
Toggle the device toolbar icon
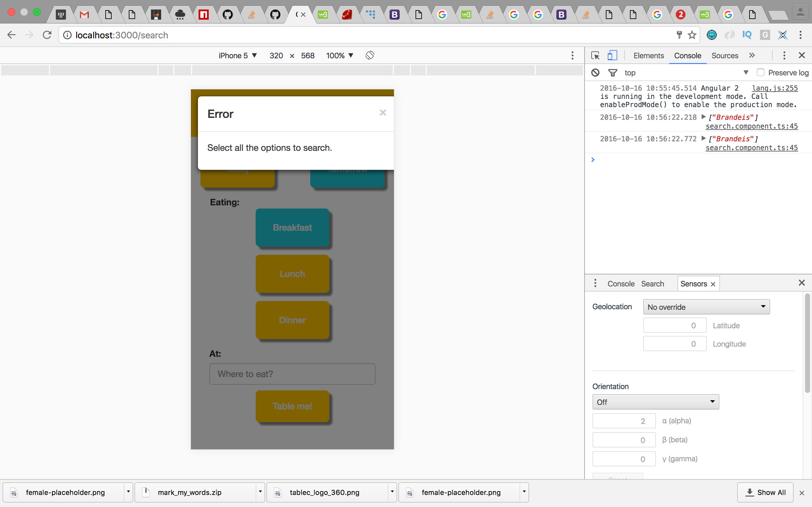[612, 55]
